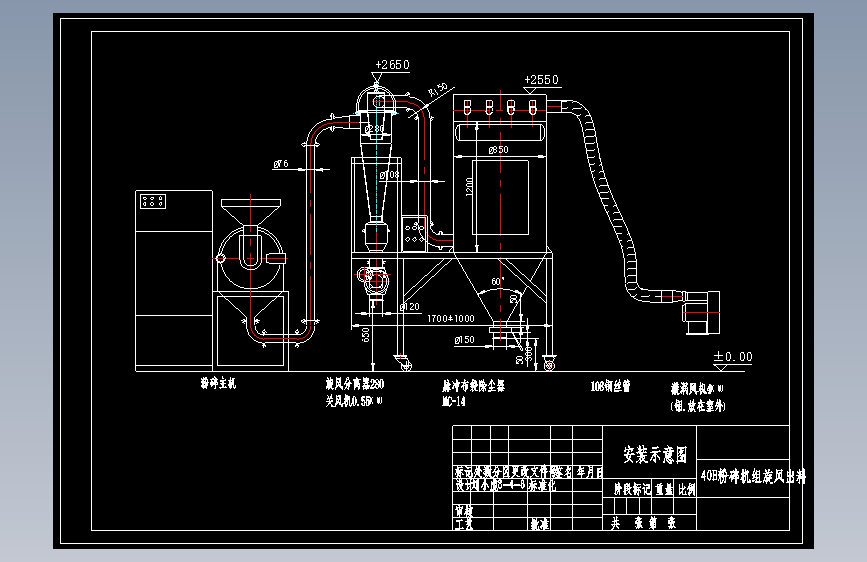Click the ø120 dimension label
Viewport: 867px width, 562px height.
point(409,306)
